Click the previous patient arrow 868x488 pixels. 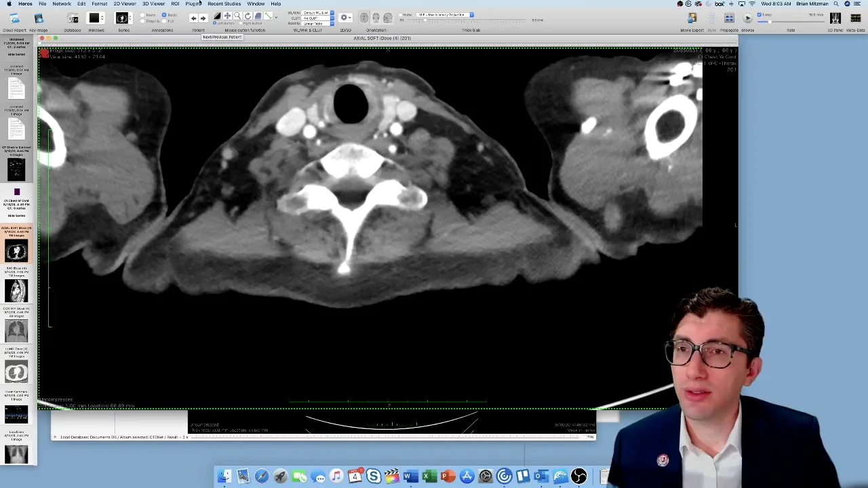[x=193, y=18]
